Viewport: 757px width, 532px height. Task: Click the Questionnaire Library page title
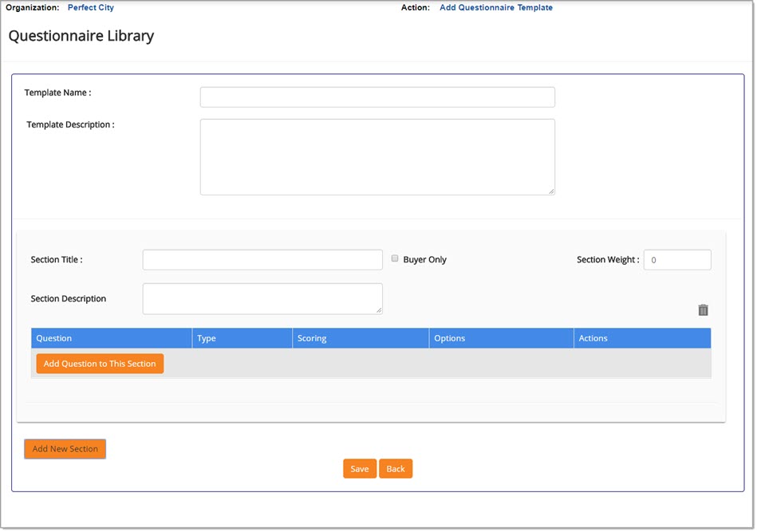click(81, 36)
